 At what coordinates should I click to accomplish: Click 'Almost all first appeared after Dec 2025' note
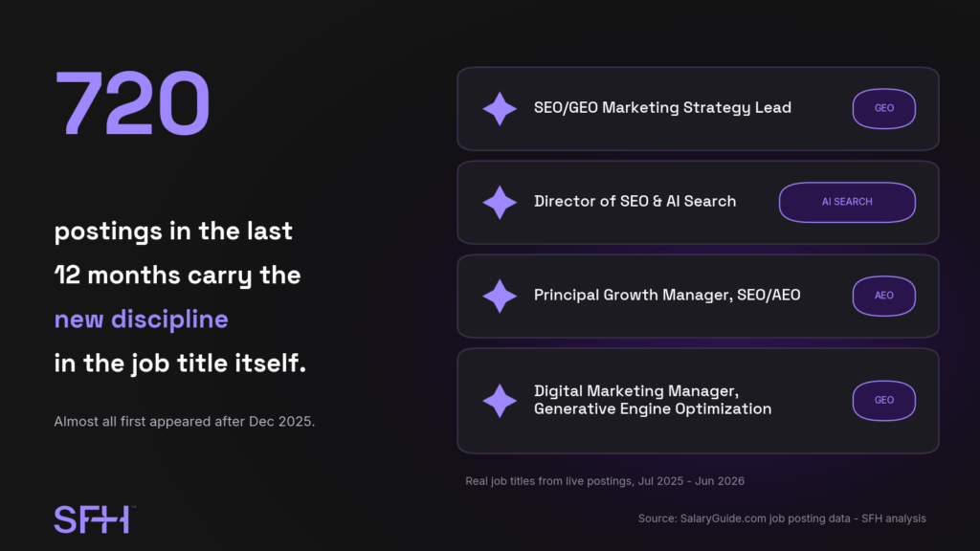click(x=185, y=422)
